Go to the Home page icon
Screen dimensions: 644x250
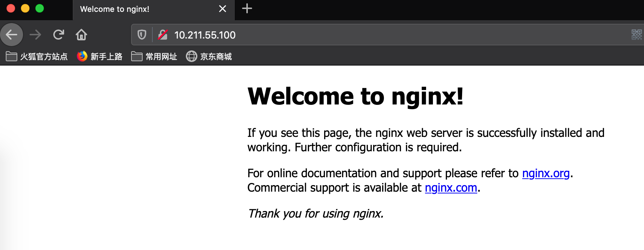[81, 35]
